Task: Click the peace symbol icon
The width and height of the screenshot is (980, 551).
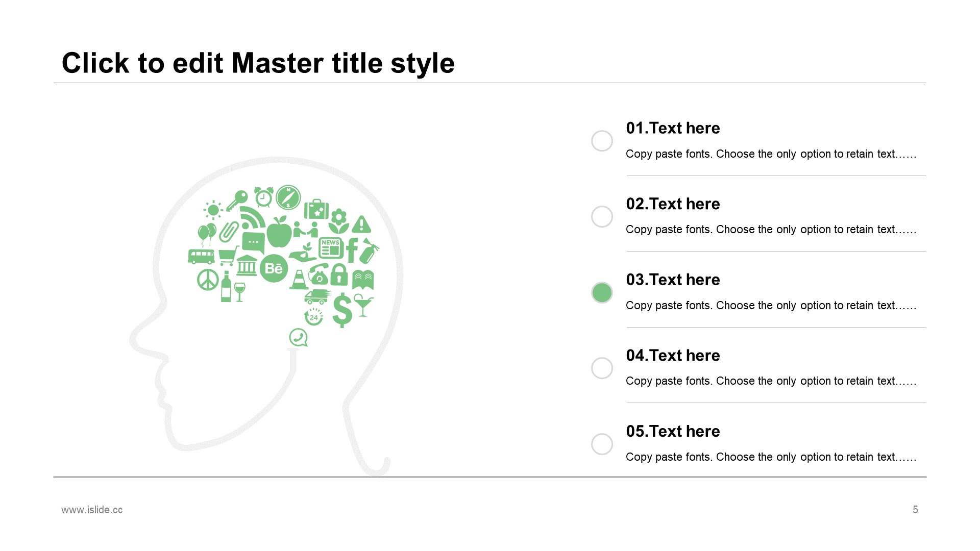Action: (208, 280)
